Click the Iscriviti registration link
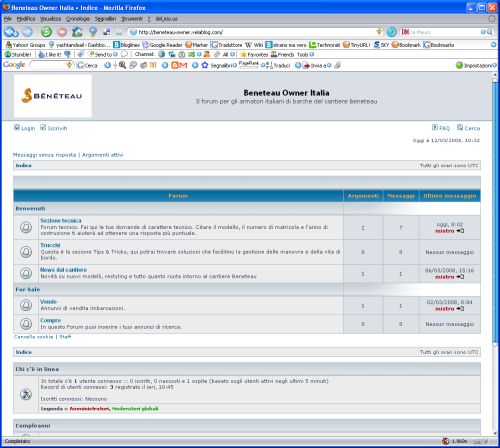This screenshot has width=500, height=448. pos(54,128)
